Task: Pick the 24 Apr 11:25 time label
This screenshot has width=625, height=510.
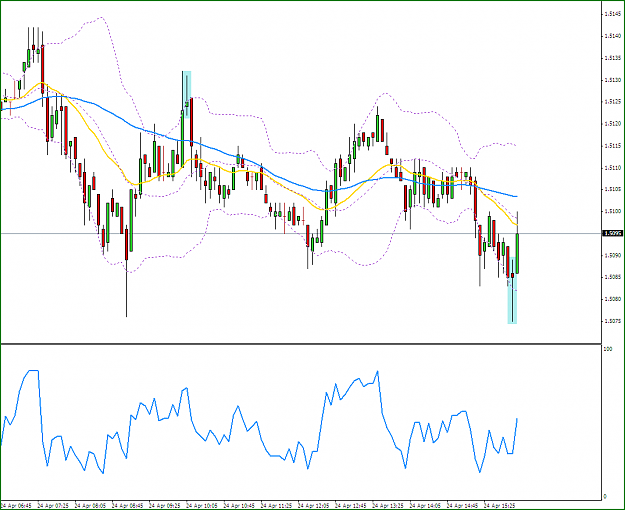Action: 276,506
